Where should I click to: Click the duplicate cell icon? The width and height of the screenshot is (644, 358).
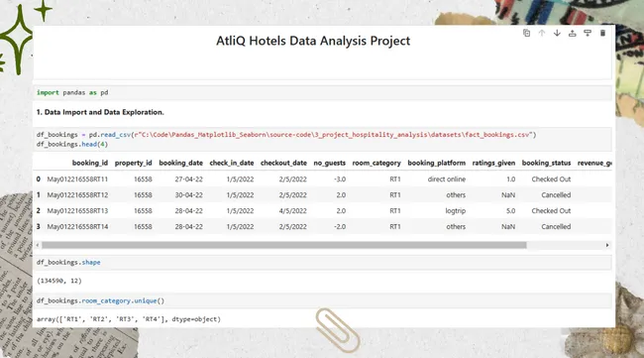(x=526, y=33)
